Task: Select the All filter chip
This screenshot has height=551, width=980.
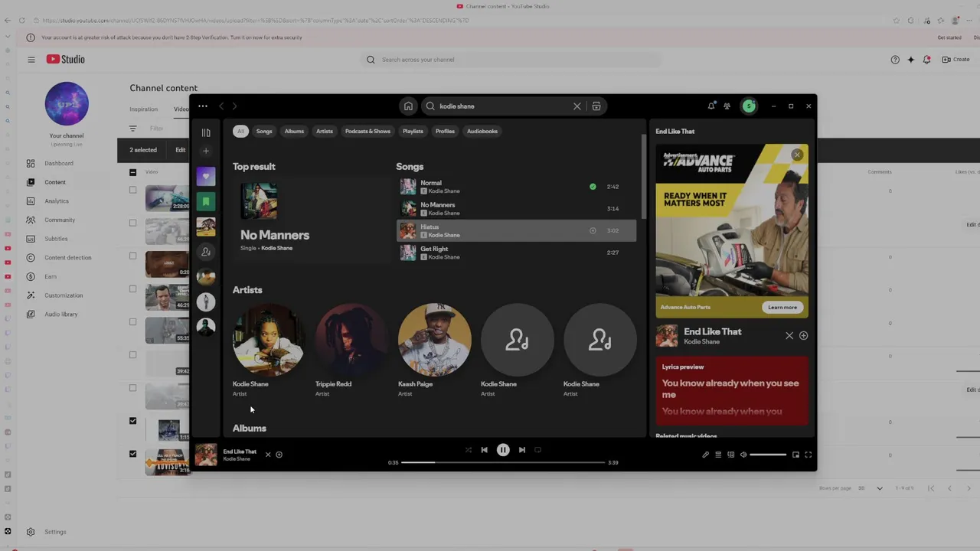Action: click(x=240, y=132)
